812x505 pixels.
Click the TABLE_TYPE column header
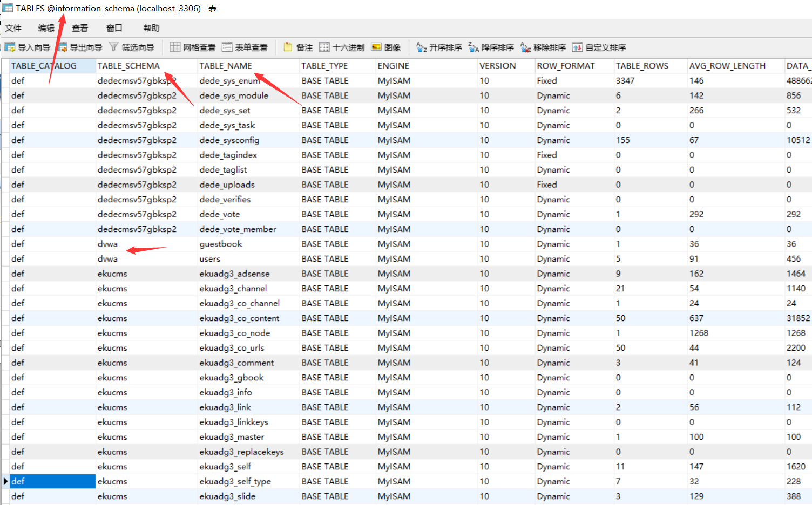point(338,66)
